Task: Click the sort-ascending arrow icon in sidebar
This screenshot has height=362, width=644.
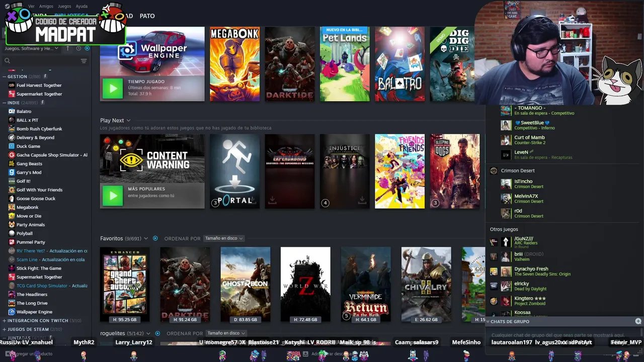Action: coord(69,48)
